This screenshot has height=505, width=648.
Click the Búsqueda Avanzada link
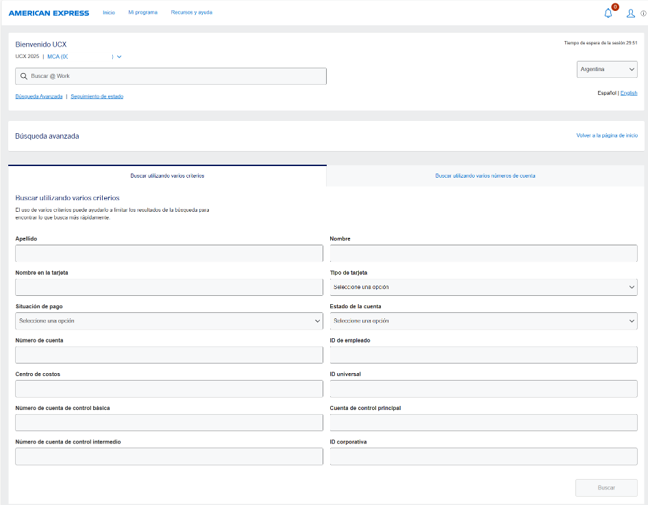coord(39,96)
